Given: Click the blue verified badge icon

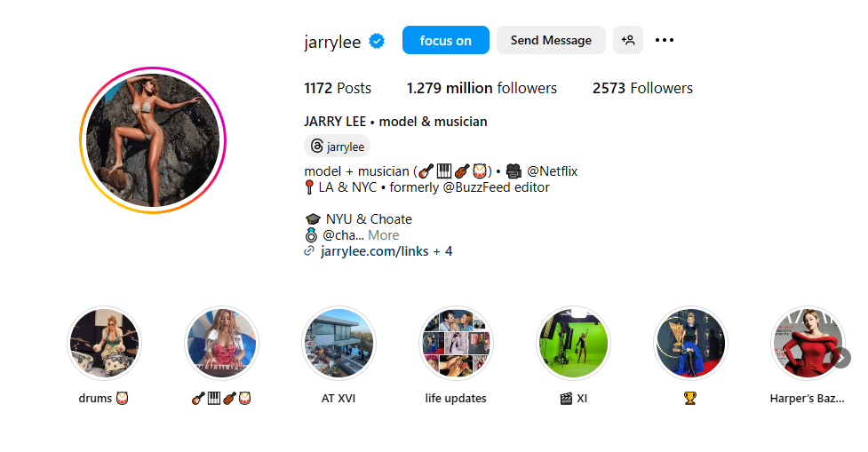Looking at the screenshot, I should coord(377,41).
